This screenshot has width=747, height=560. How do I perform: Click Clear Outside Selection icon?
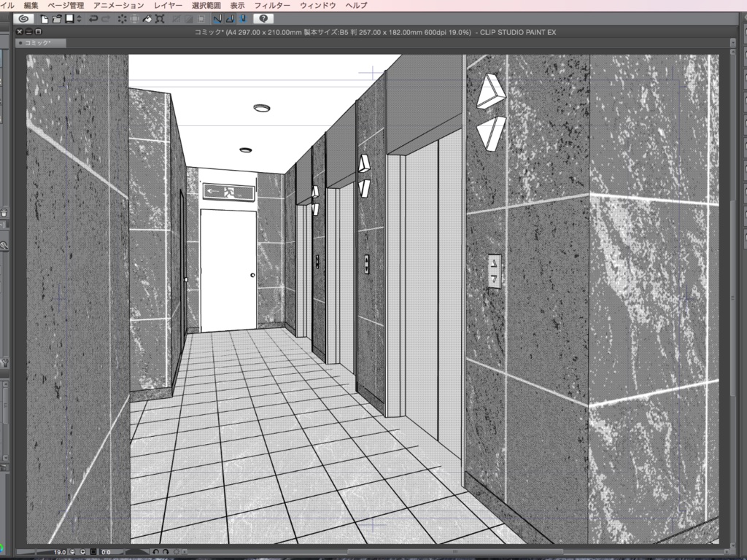[x=135, y=18]
